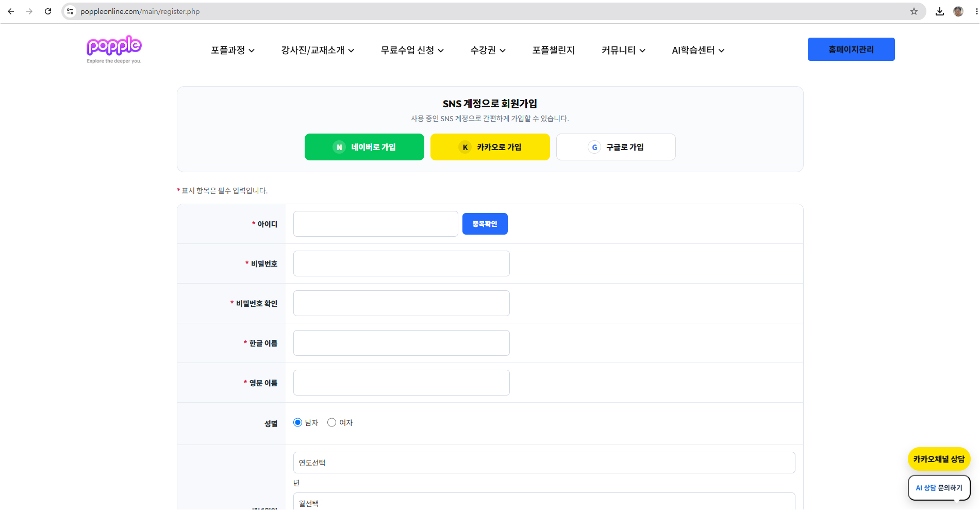Open AI 상담 문의하기 floating button

coord(939,488)
